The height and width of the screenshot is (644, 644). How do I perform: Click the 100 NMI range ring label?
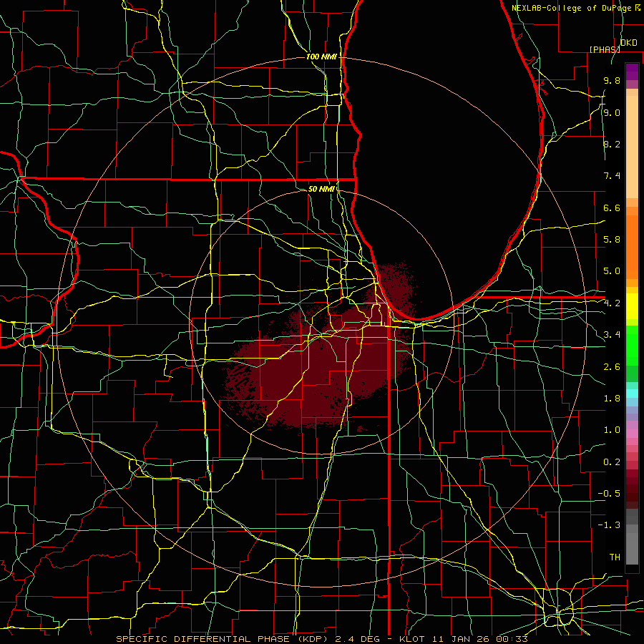[x=321, y=57]
